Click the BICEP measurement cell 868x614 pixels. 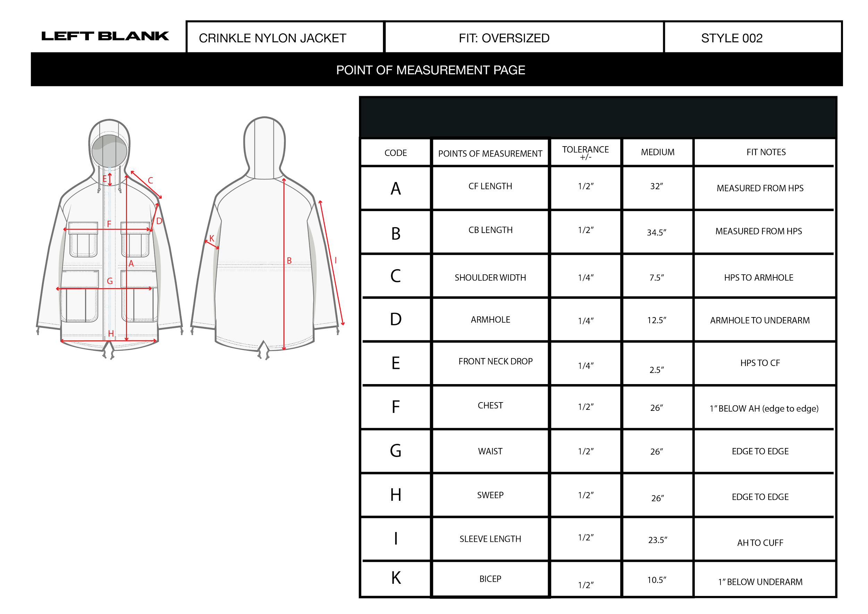point(490,579)
